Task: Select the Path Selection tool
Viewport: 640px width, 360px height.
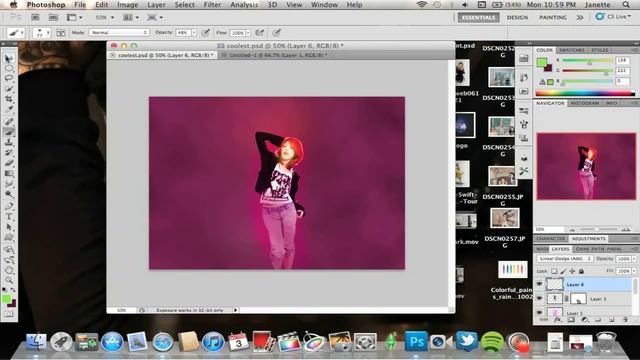Action: point(9,227)
